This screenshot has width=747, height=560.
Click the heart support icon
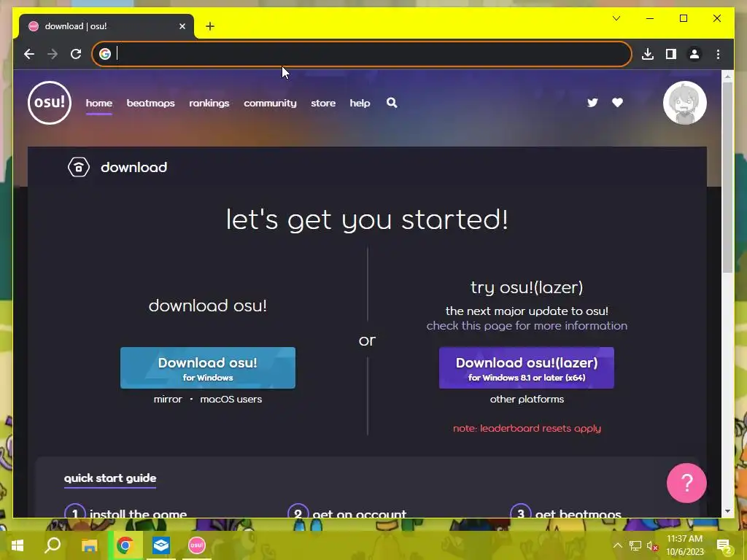pos(617,102)
